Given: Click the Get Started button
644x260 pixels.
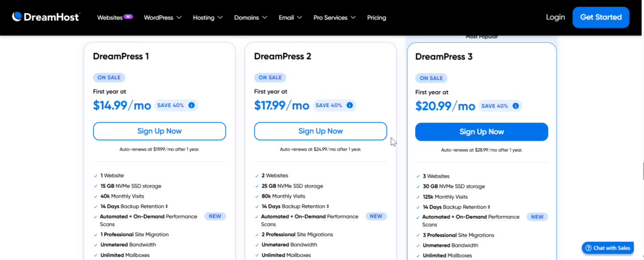Looking at the screenshot, I should (601, 17).
